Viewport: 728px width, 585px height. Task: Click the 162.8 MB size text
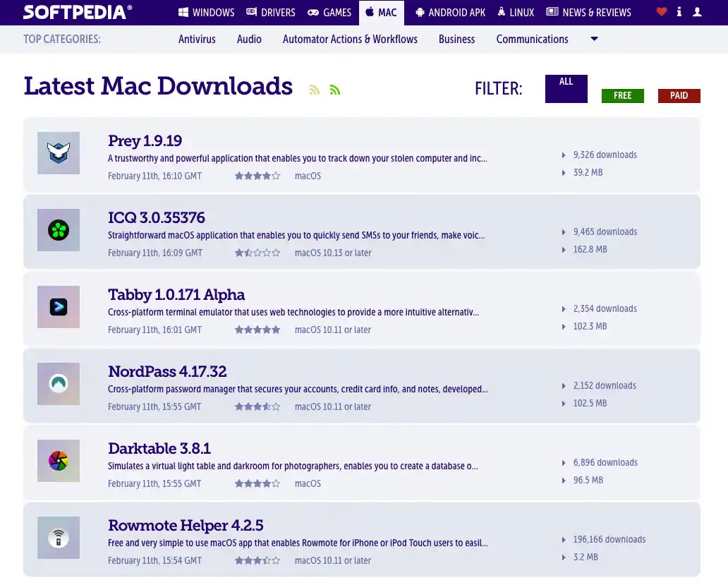coord(590,249)
